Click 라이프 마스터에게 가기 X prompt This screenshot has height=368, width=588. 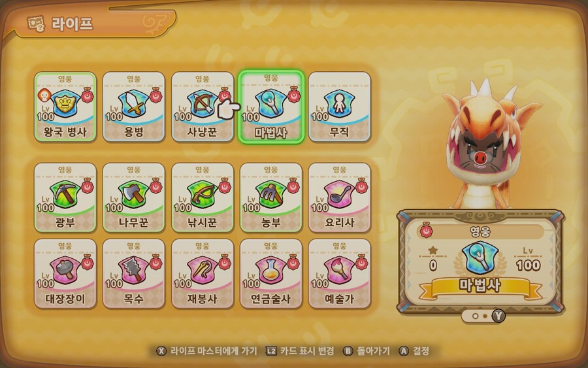(x=207, y=351)
